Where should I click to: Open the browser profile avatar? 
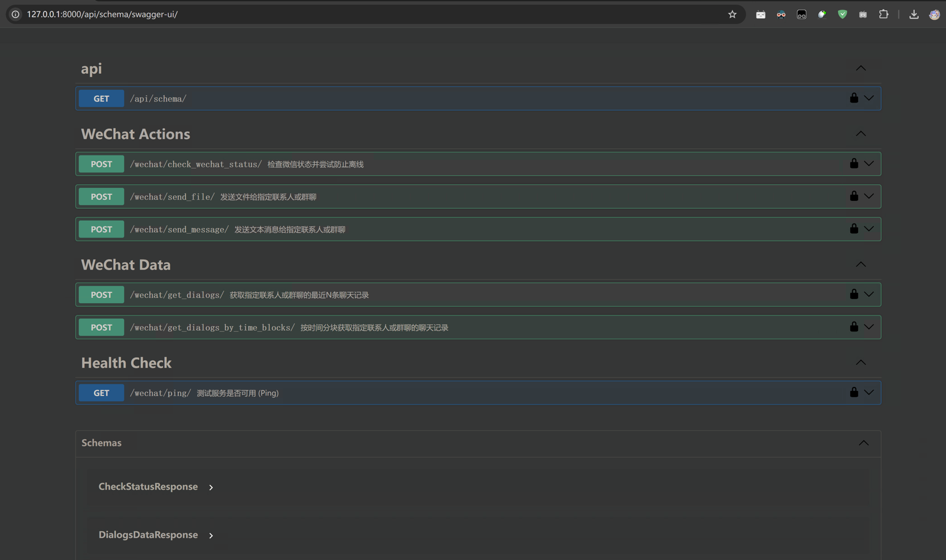pyautogui.click(x=934, y=15)
